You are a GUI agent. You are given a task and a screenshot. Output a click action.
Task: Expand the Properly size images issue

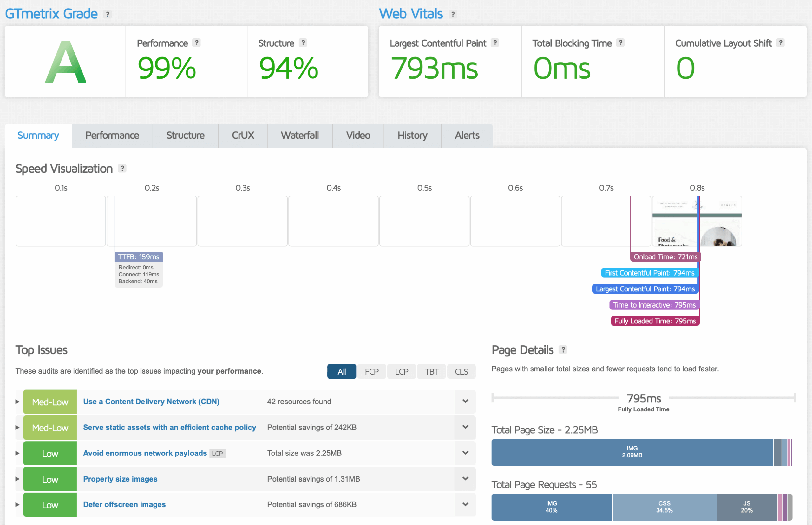tap(465, 479)
